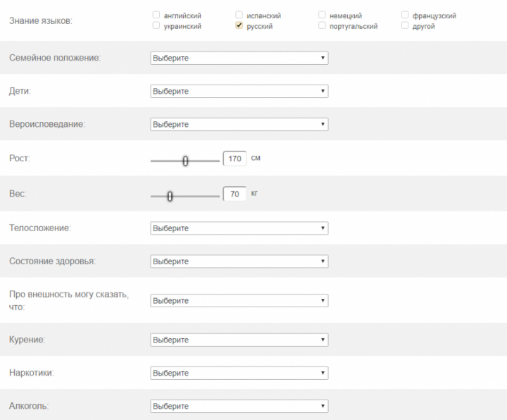The image size is (507, 420).
Task: Expand the Курение dropdown
Action: click(239, 340)
